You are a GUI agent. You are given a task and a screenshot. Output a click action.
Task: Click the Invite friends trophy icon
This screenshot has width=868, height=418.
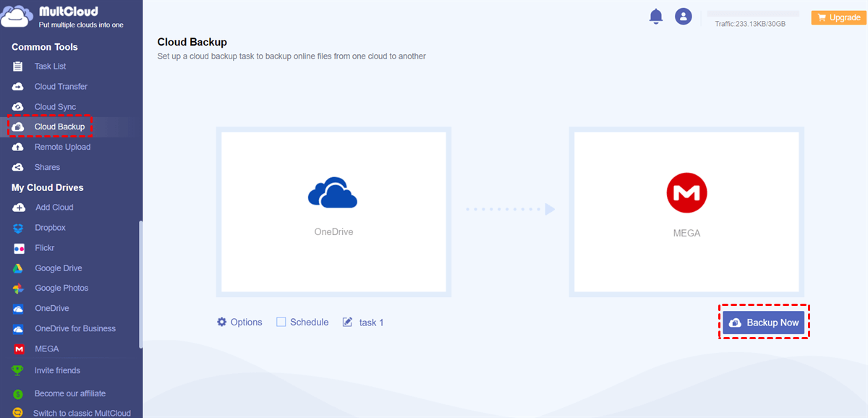(x=18, y=370)
